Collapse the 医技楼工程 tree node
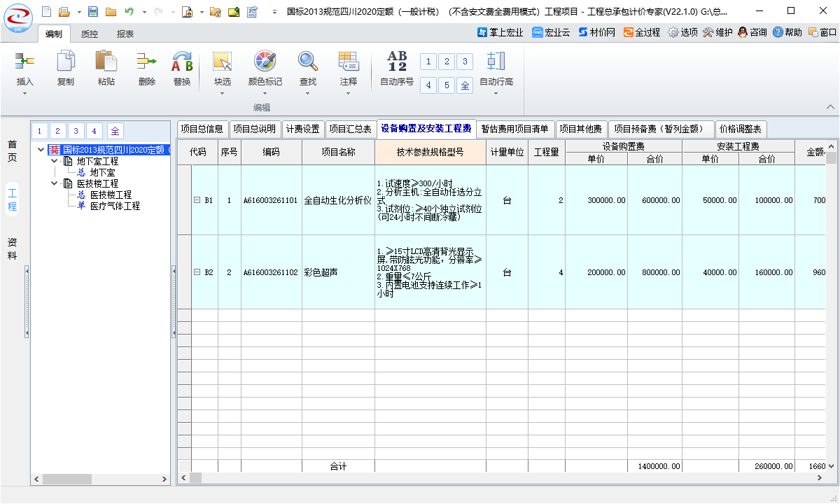 [55, 183]
